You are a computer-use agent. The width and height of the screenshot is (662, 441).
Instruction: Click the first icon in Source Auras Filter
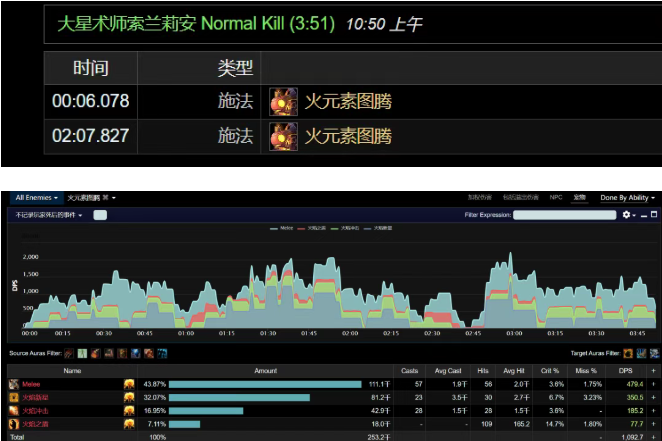tap(69, 353)
